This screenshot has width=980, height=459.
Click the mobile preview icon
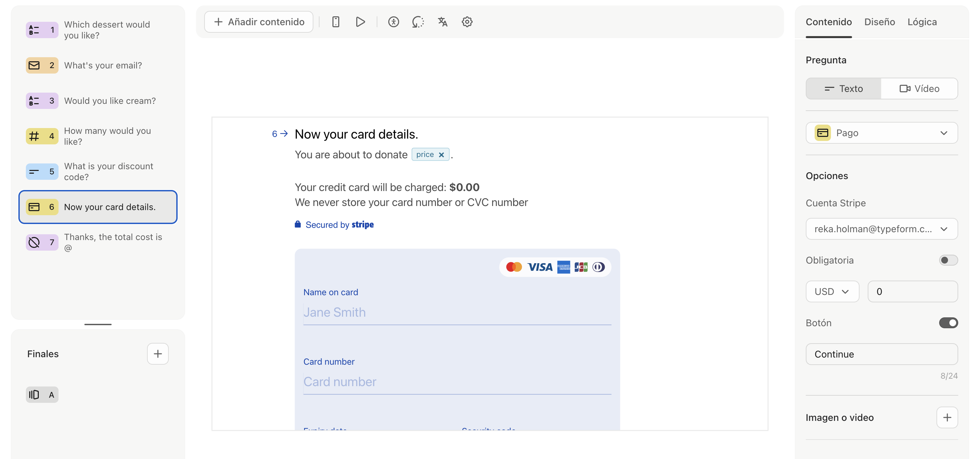335,22
